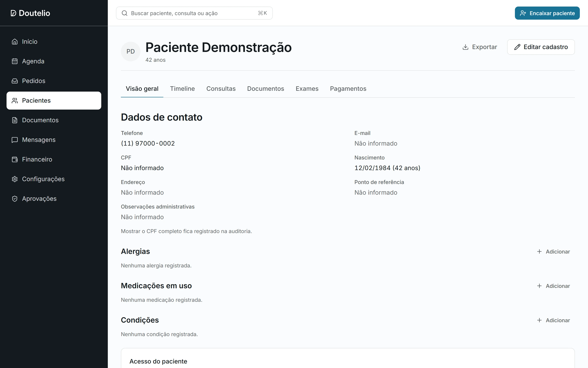Open Agenda from the sidebar
The width and height of the screenshot is (588, 368).
(x=54, y=61)
